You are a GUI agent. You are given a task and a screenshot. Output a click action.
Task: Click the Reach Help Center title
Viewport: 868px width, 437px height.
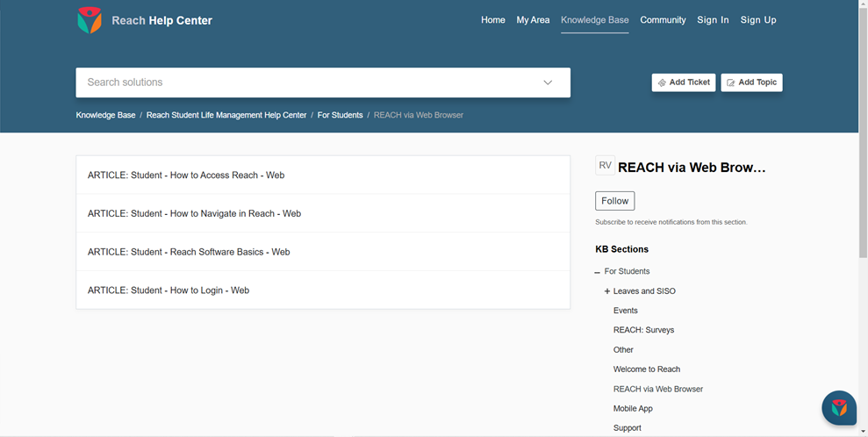point(161,20)
